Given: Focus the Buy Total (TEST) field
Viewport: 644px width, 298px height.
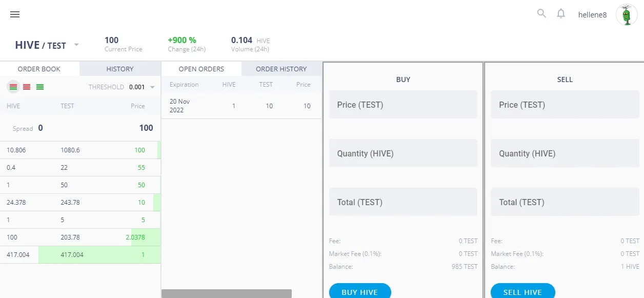Looking at the screenshot, I should click(403, 202).
